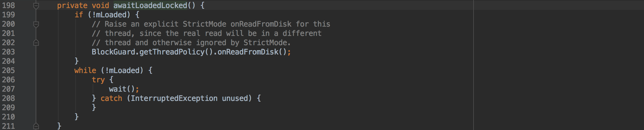The height and width of the screenshot is (130, 644).
Task: Collapse the comment block starting at line 200
Action: [36, 24]
